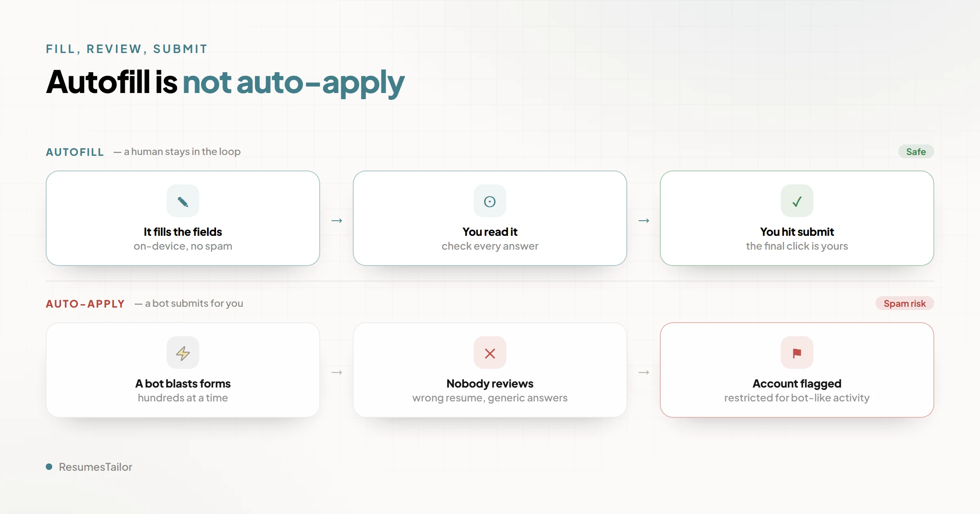Click the red flag icon above 'Account flagged'
The image size is (980, 514).
tap(797, 353)
